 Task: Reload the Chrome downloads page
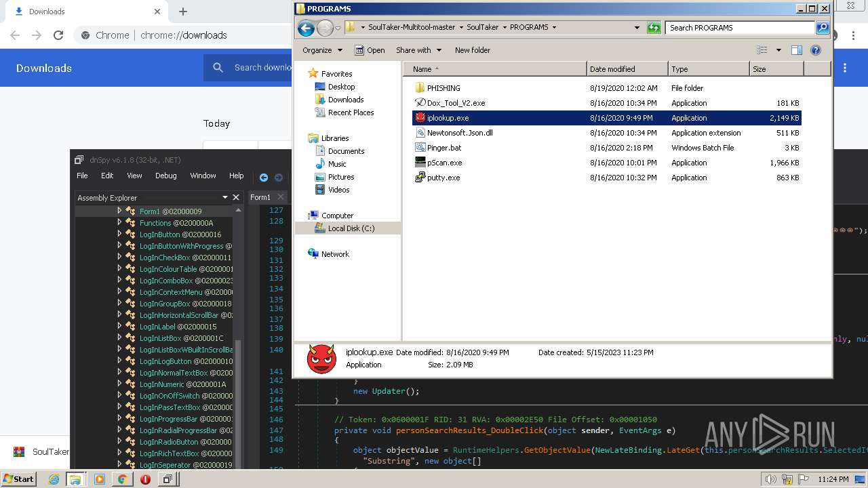(58, 35)
